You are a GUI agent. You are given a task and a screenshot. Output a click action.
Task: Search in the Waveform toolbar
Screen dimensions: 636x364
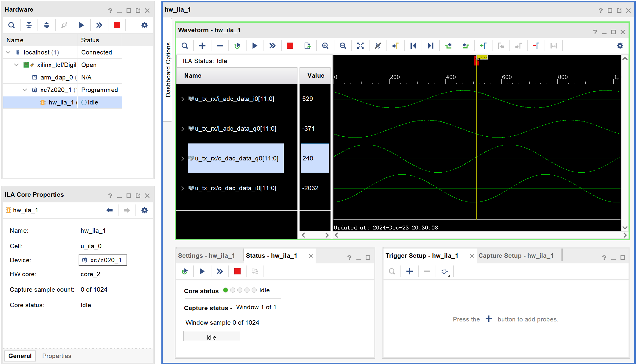point(185,46)
